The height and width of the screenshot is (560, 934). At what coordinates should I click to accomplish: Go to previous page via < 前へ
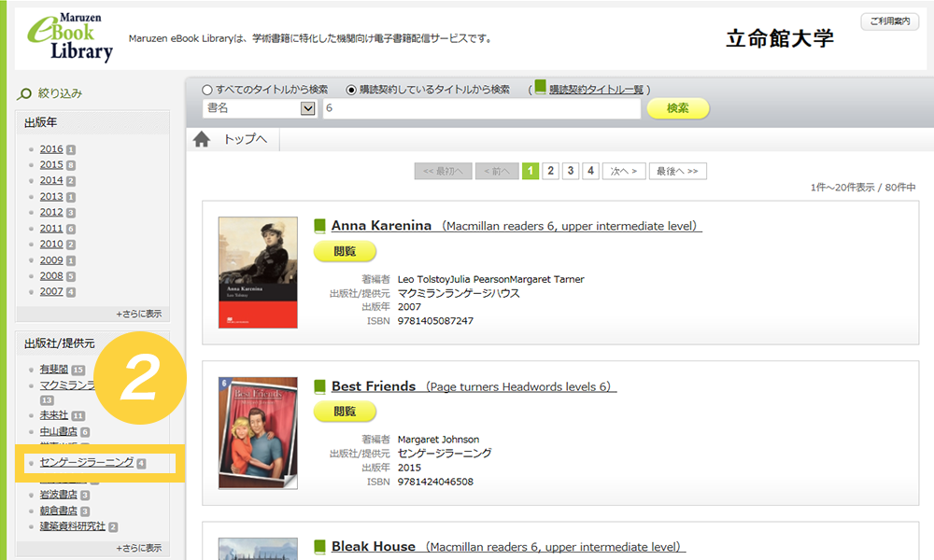[x=497, y=172]
